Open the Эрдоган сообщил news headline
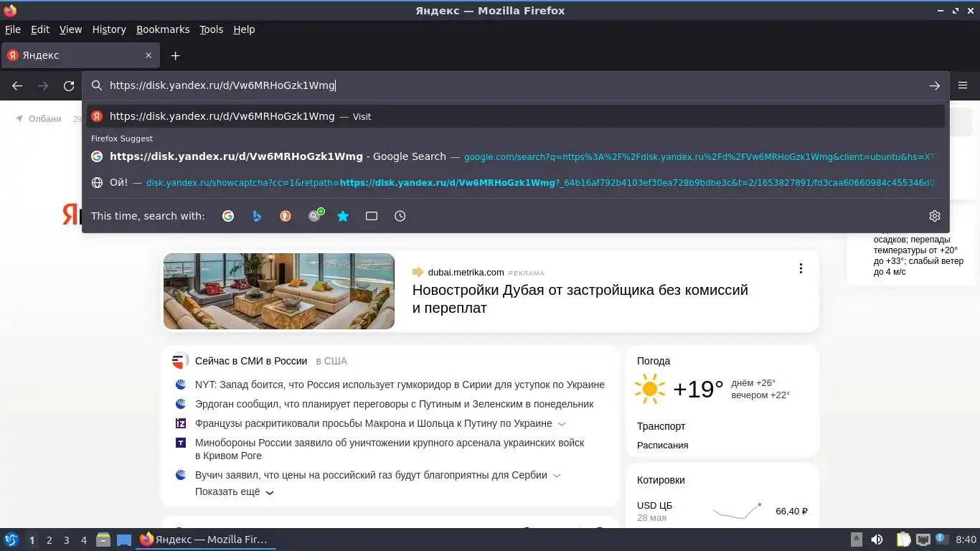Screen dimensions: 980x551 click(x=394, y=404)
